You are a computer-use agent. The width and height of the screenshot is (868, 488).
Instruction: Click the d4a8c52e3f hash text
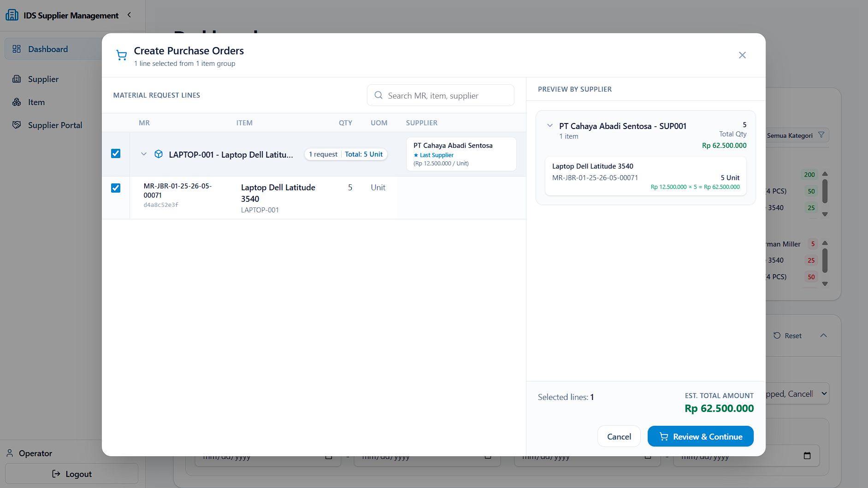[x=161, y=205]
